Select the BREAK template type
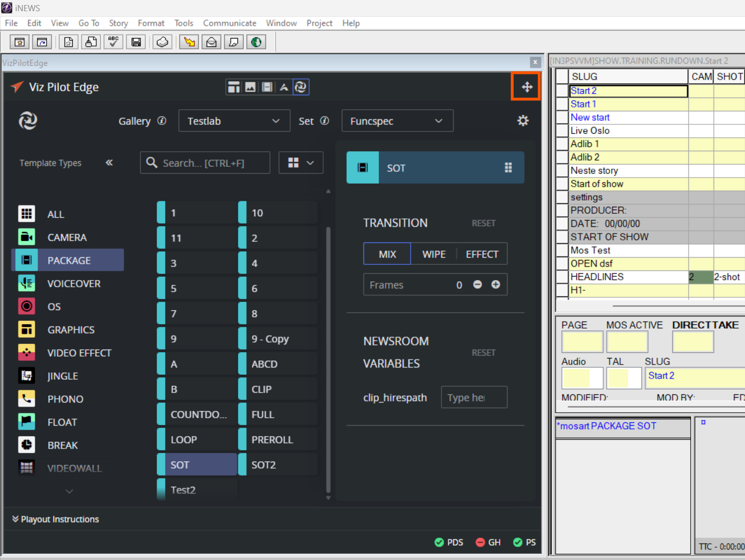The width and height of the screenshot is (745, 560). tap(68, 445)
